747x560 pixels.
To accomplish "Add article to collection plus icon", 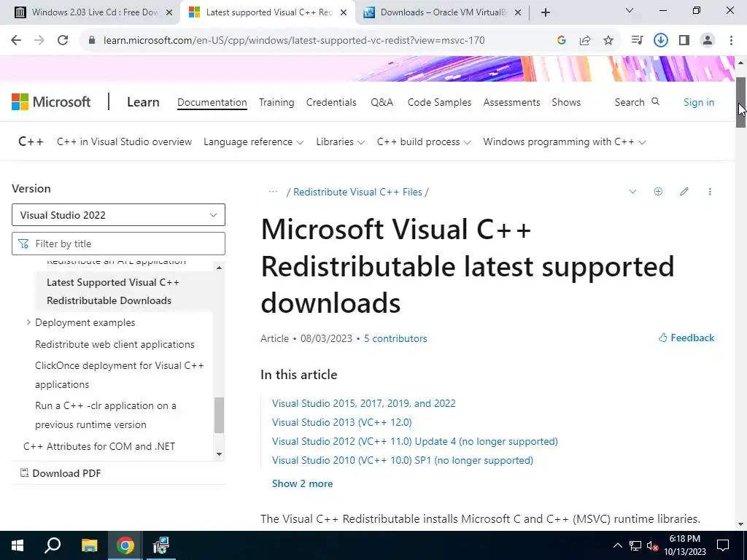I will [x=659, y=192].
